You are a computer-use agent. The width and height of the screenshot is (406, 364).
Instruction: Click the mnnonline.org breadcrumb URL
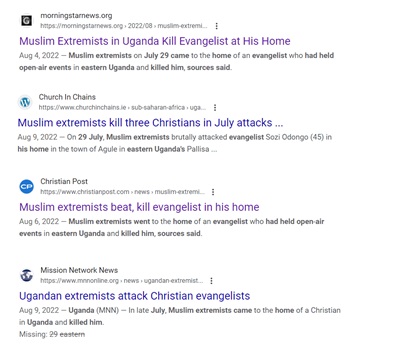point(122,281)
